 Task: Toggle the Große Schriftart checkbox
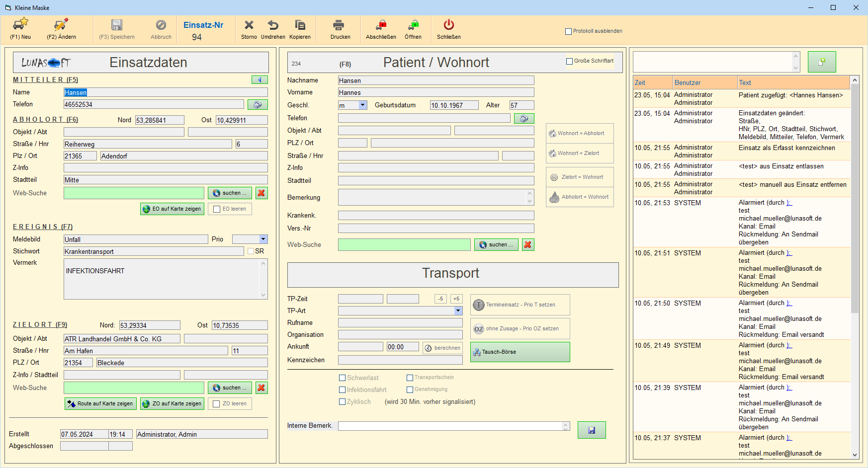tap(569, 61)
